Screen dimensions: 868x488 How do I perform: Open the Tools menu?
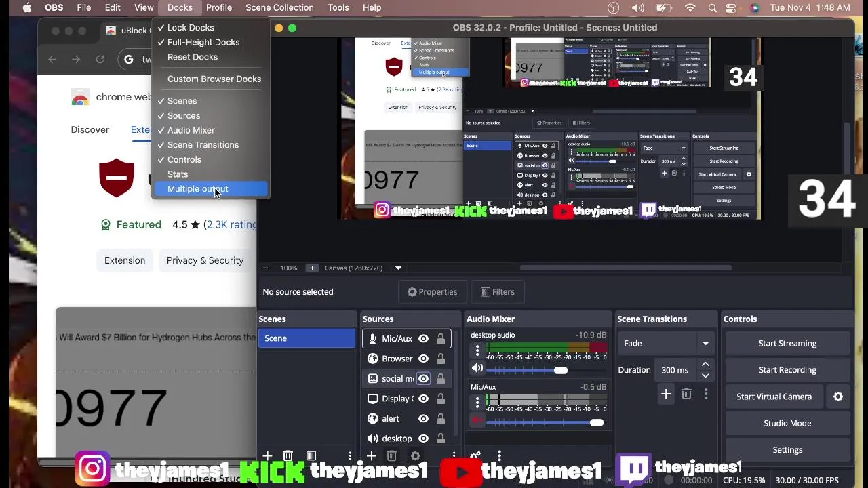[338, 7]
